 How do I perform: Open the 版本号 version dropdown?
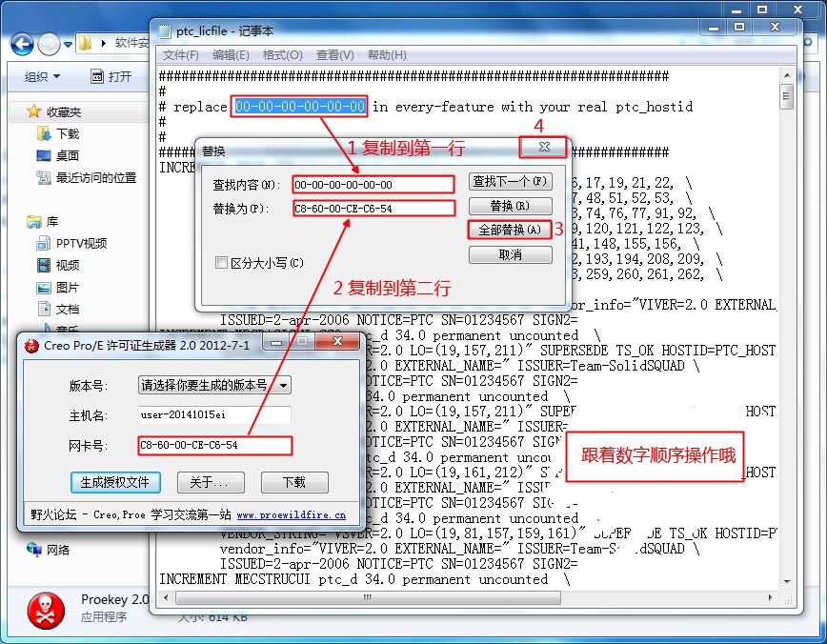click(x=214, y=385)
